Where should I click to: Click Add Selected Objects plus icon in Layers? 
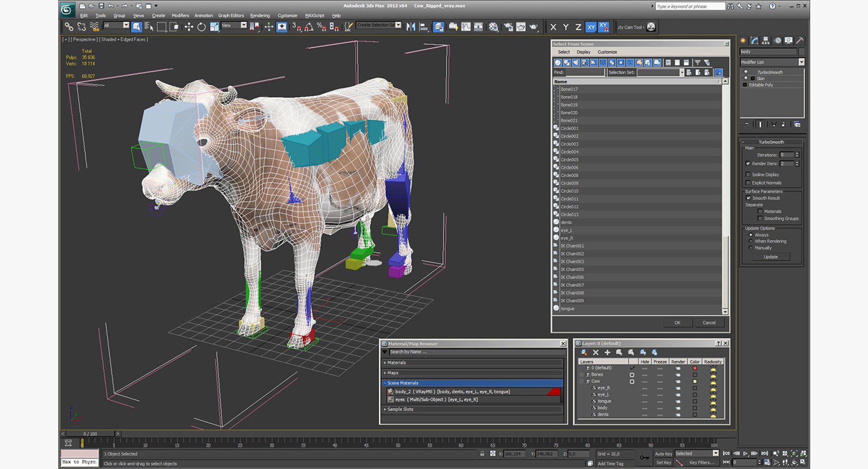click(607, 352)
